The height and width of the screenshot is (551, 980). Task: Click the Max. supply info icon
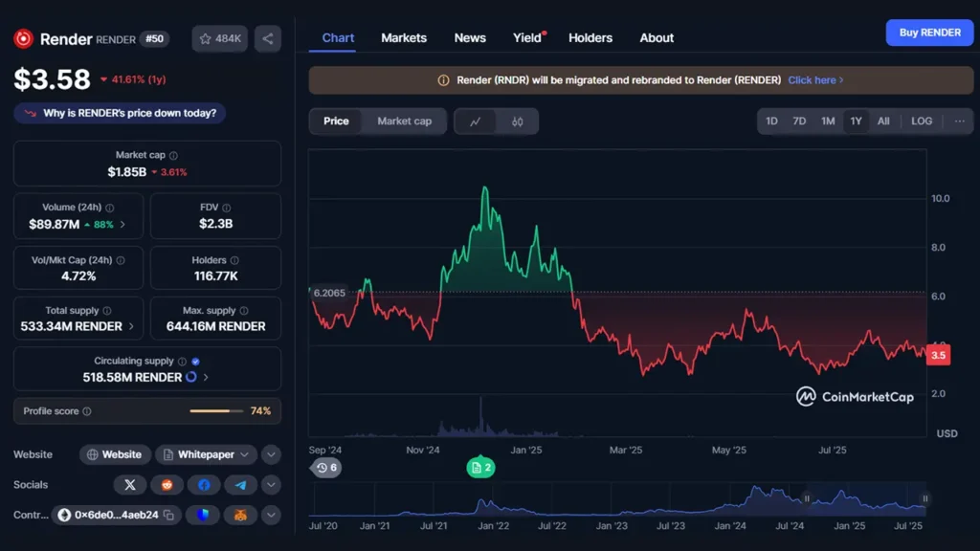coord(244,311)
